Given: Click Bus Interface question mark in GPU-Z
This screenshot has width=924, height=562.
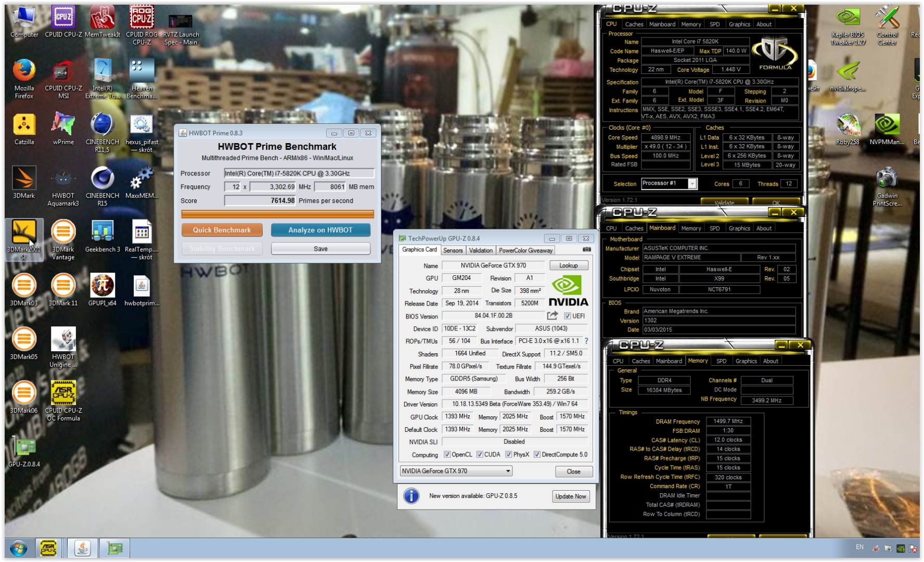Looking at the screenshot, I should (586, 341).
